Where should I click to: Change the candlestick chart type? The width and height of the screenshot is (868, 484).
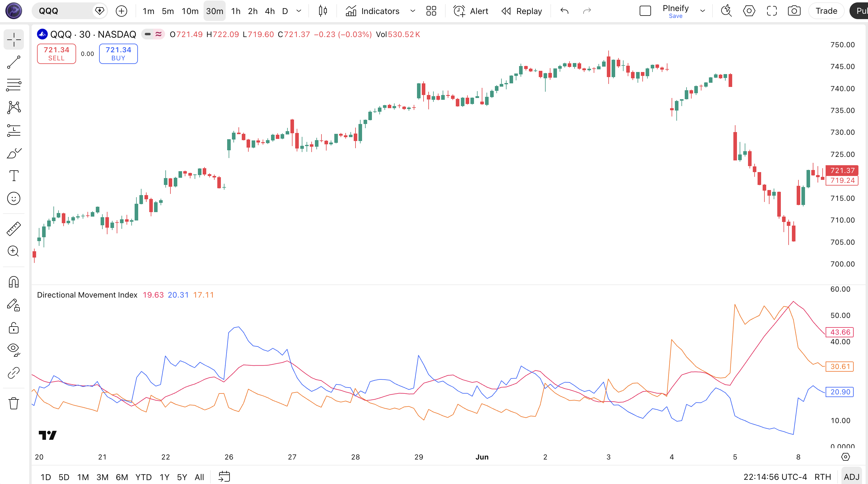tap(323, 11)
